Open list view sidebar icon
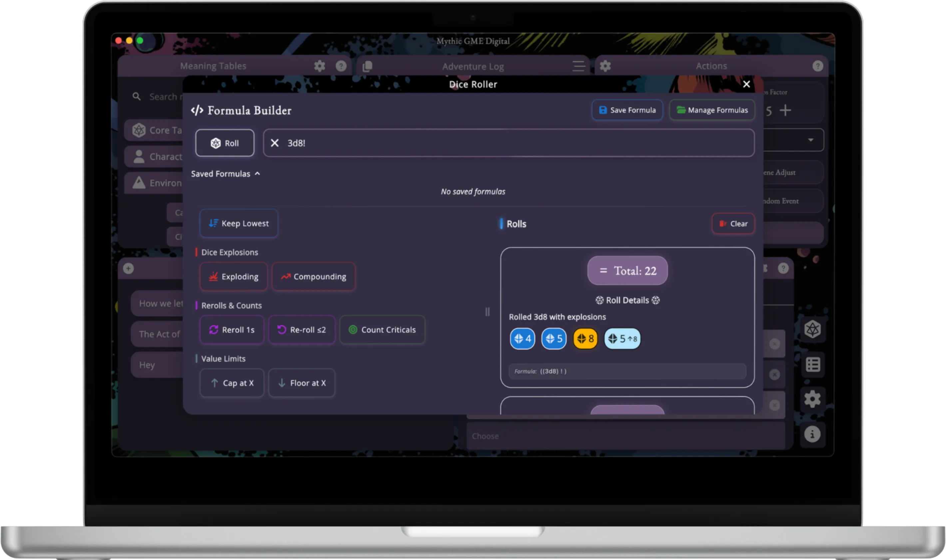 (x=812, y=365)
